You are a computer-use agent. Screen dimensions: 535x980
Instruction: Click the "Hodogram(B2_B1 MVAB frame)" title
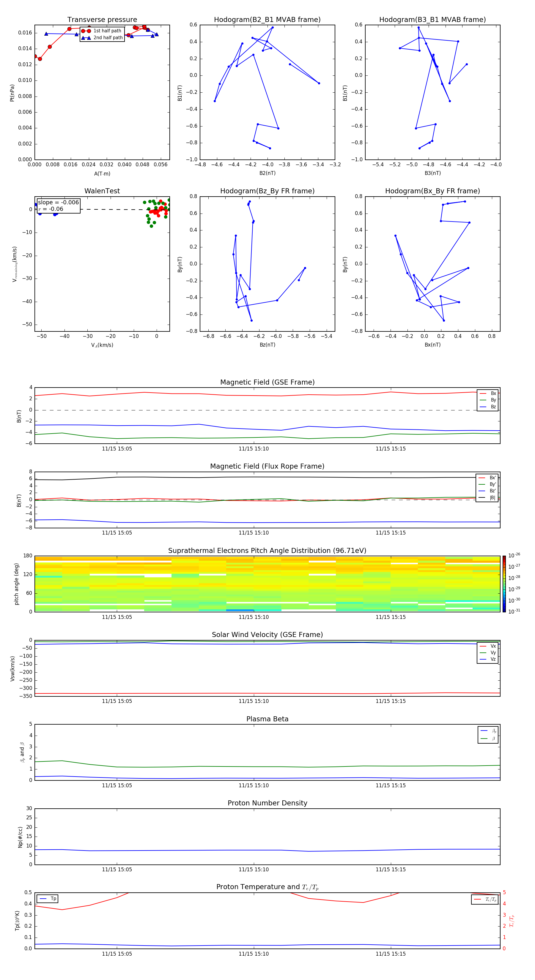(267, 19)
